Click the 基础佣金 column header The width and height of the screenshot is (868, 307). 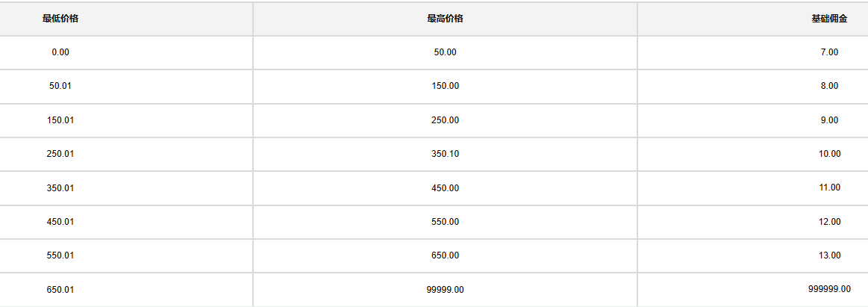coord(829,19)
